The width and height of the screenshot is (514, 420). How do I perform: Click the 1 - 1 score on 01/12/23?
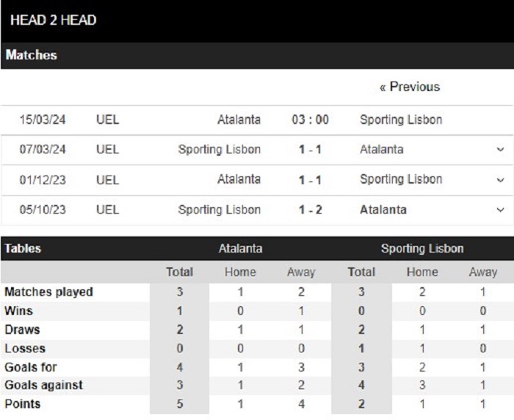point(310,180)
